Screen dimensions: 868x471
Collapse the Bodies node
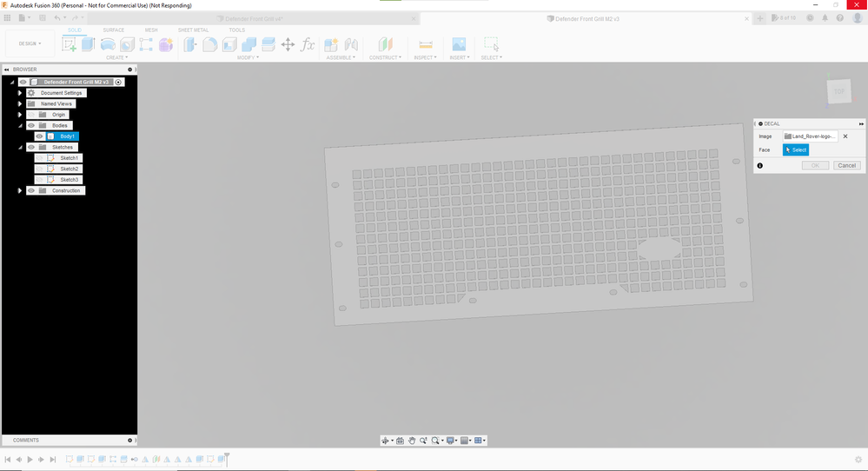[20, 126]
